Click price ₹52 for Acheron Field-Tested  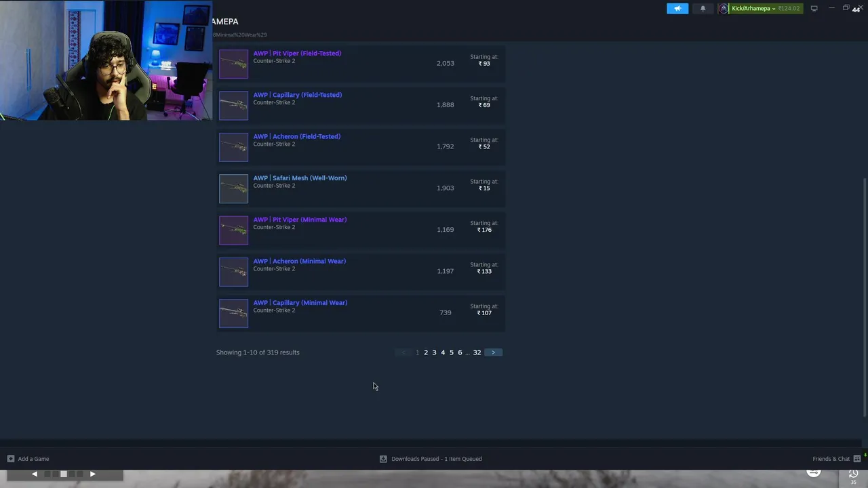pos(484,146)
